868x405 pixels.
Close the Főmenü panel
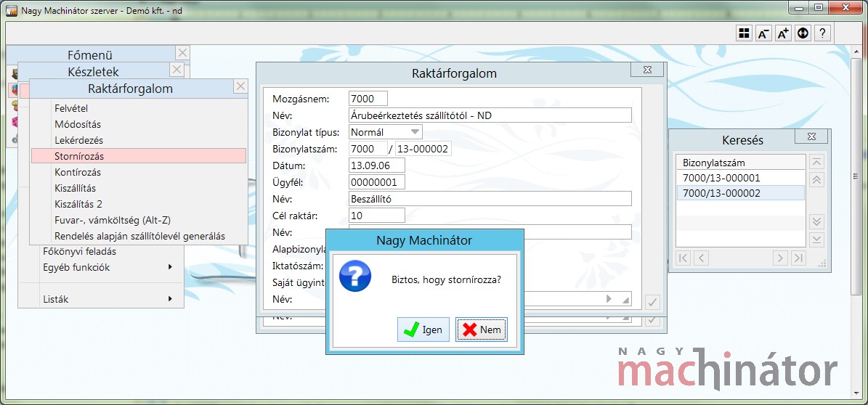coord(182,53)
